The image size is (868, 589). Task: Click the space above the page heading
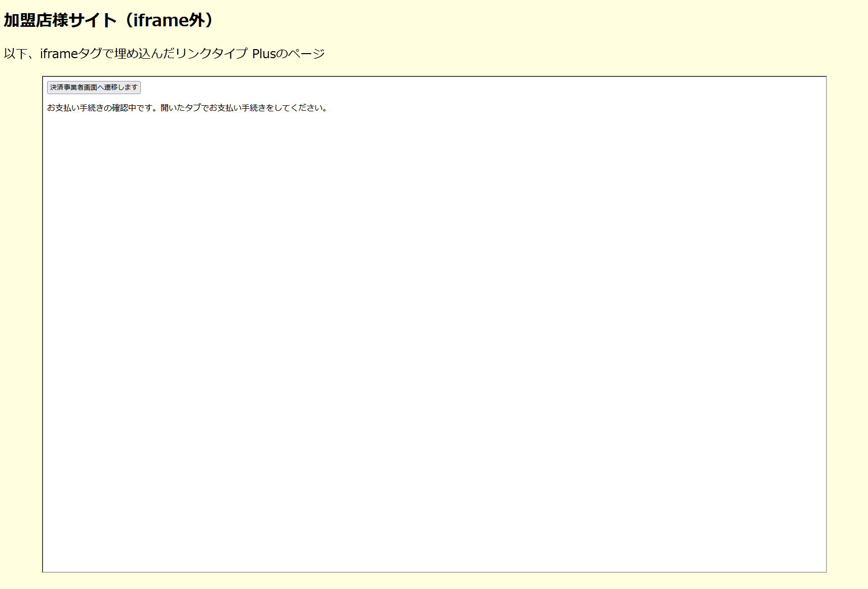[203, 5]
